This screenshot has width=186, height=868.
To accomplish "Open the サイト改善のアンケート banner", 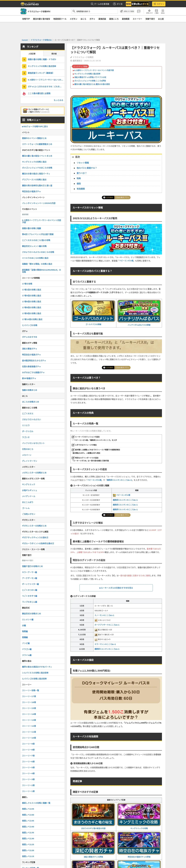I will (x=43, y=111).
